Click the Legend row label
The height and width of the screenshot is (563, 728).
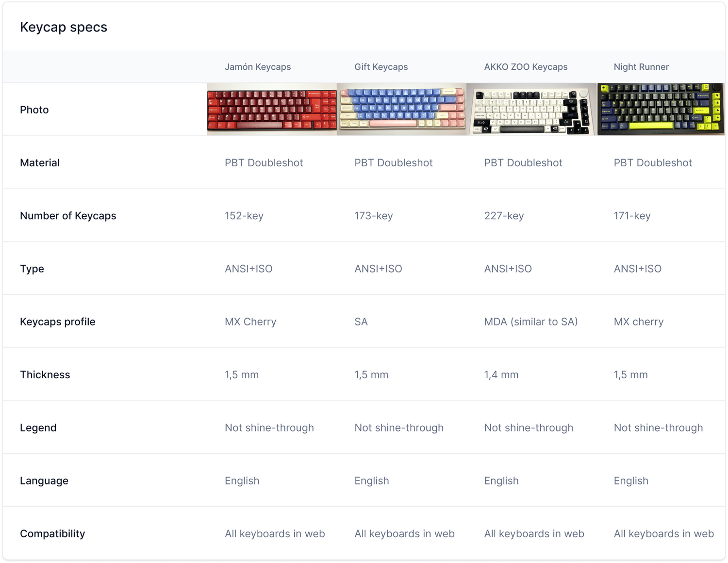[x=38, y=428]
